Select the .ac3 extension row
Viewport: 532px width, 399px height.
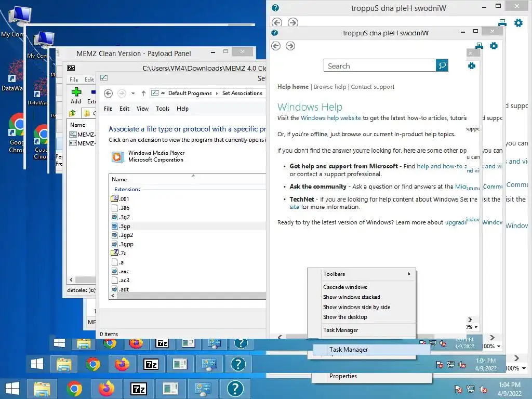tap(187, 280)
